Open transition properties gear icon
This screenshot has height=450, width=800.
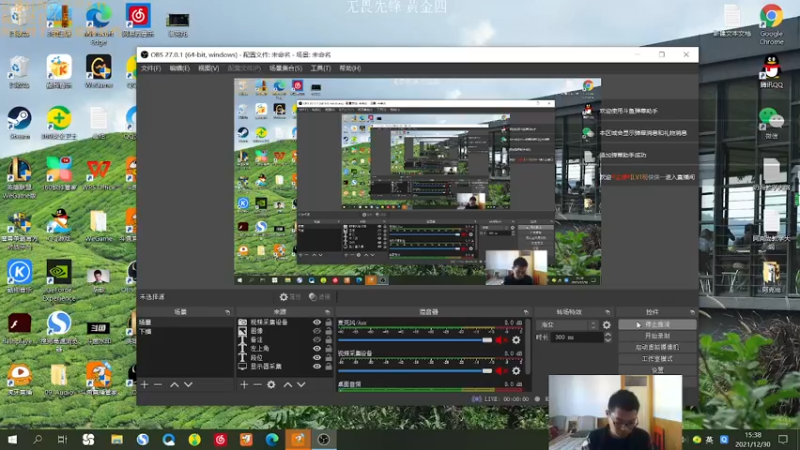[607, 324]
